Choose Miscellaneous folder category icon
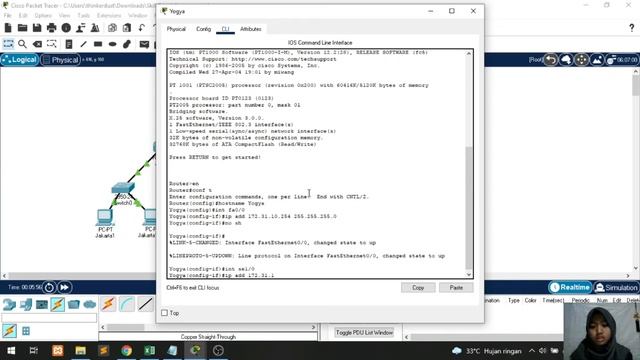This screenshot has height=360, width=640. point(74,304)
